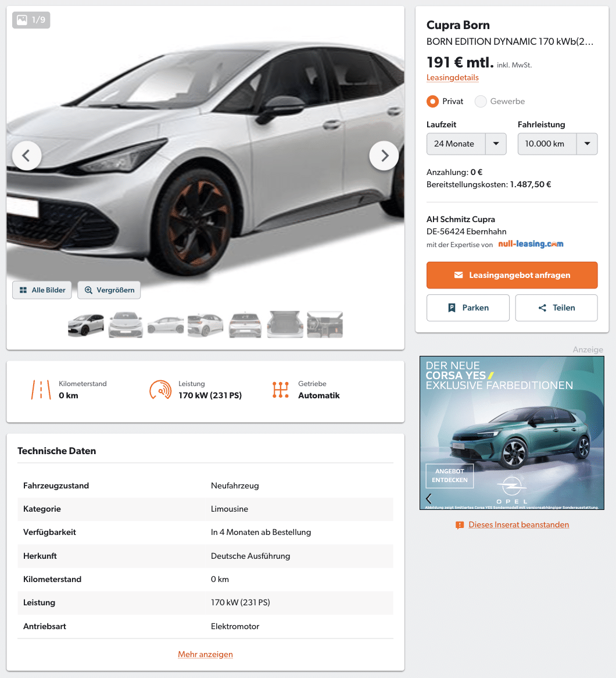Go to previous car image arrow

27,156
